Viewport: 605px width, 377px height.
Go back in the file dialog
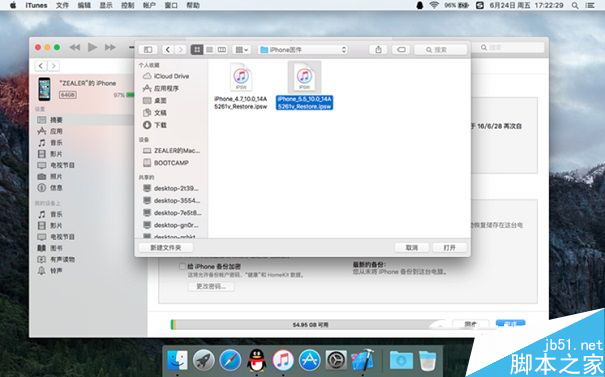pos(167,49)
